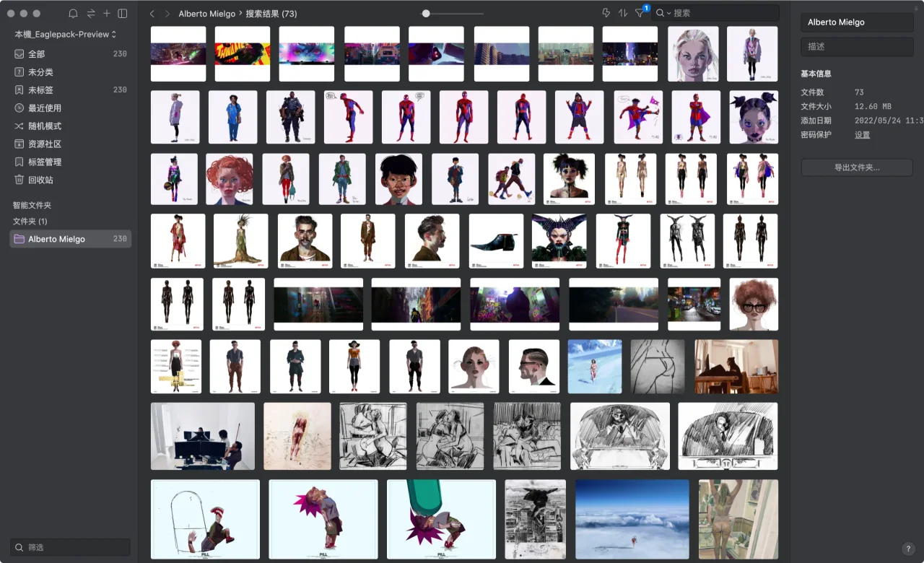Activate 随机模式 random mode
The height and width of the screenshot is (563, 924).
[71, 126]
